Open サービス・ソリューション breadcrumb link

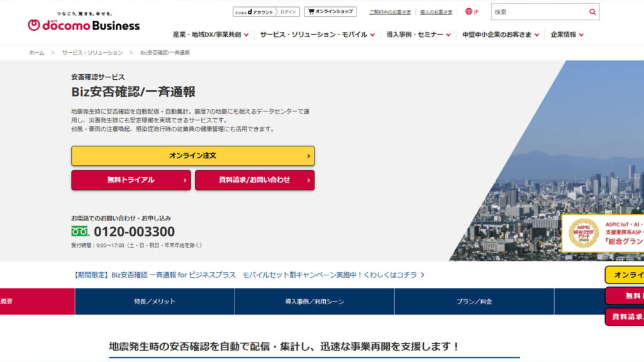92,53
